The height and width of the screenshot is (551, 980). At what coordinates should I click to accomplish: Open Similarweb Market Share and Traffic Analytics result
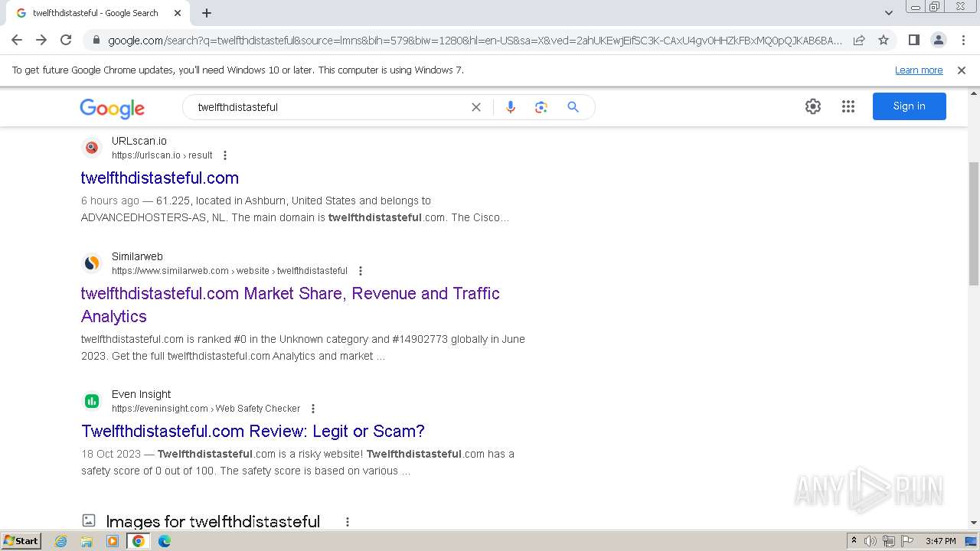[x=290, y=305]
